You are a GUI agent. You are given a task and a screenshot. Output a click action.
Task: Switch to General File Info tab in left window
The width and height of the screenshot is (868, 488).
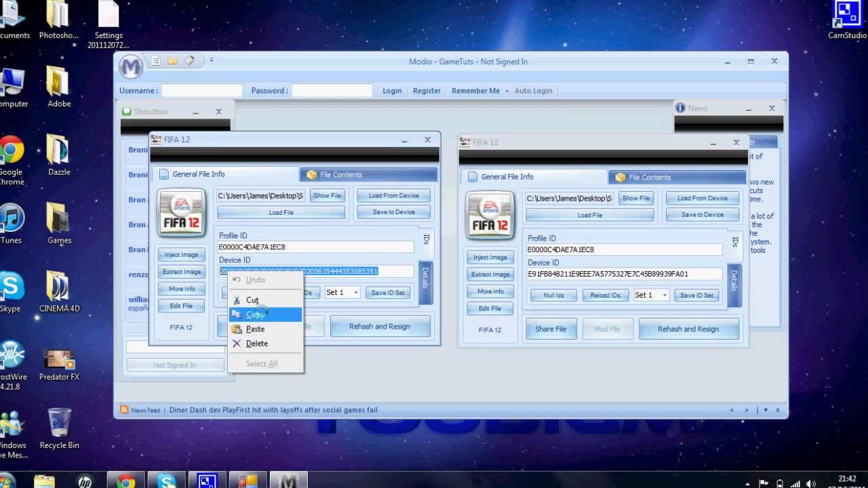(x=225, y=174)
